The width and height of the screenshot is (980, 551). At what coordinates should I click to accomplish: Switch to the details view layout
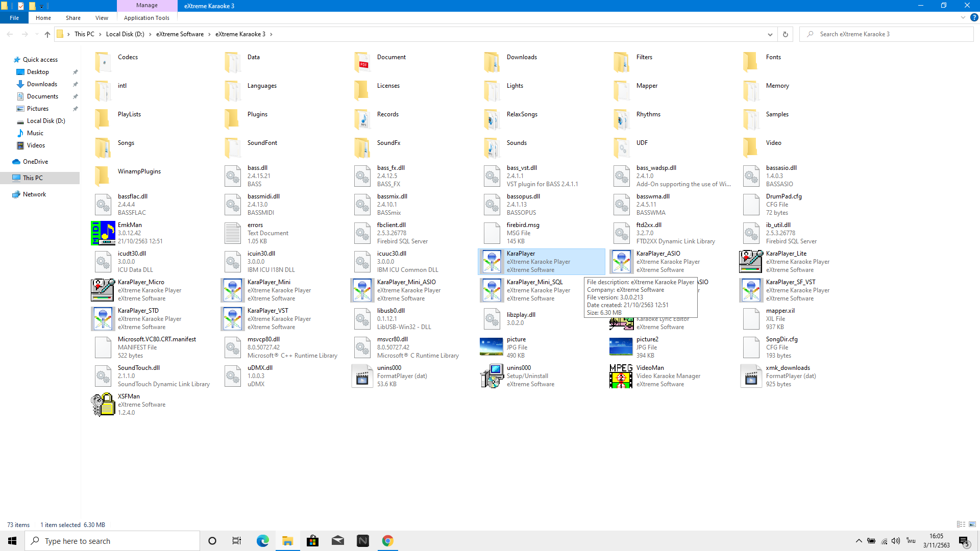click(961, 524)
